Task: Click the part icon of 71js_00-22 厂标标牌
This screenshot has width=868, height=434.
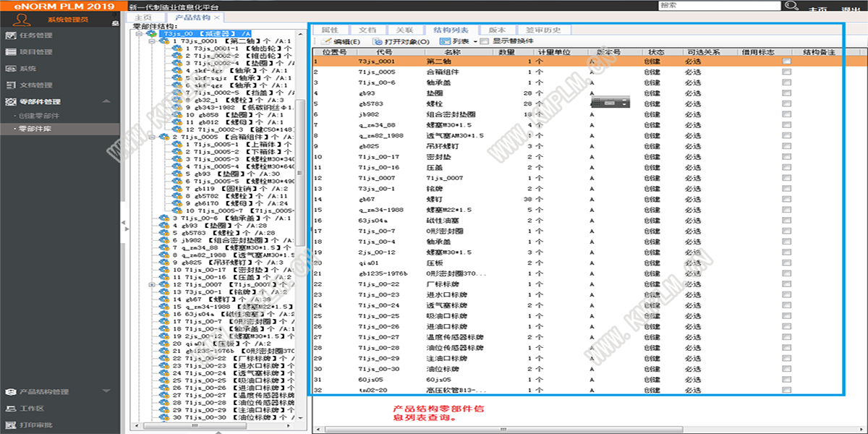Action: click(x=165, y=358)
